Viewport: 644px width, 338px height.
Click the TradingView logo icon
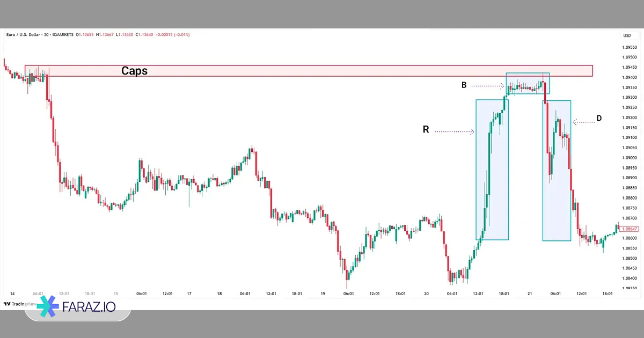click(6, 304)
